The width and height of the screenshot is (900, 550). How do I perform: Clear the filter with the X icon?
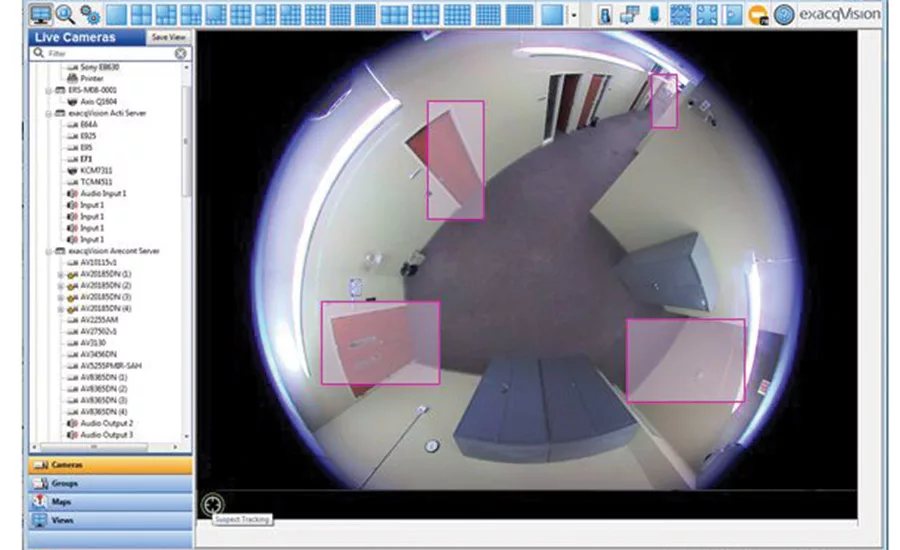[180, 53]
